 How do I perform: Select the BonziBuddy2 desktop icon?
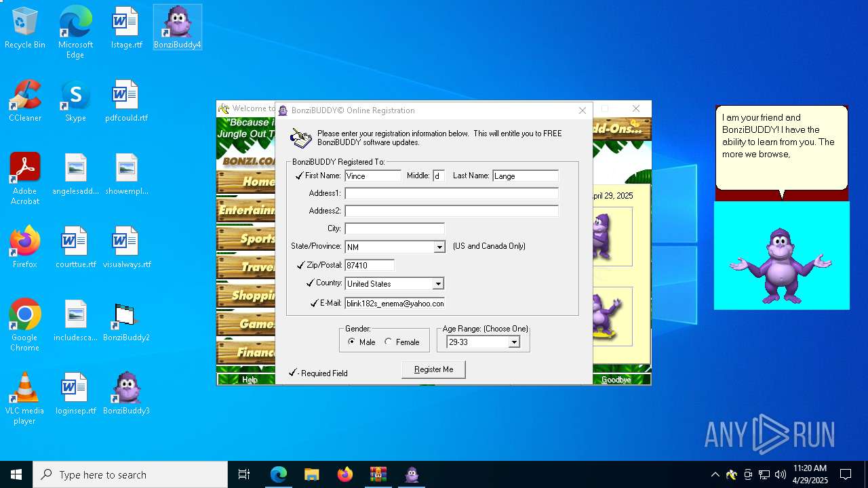126,321
